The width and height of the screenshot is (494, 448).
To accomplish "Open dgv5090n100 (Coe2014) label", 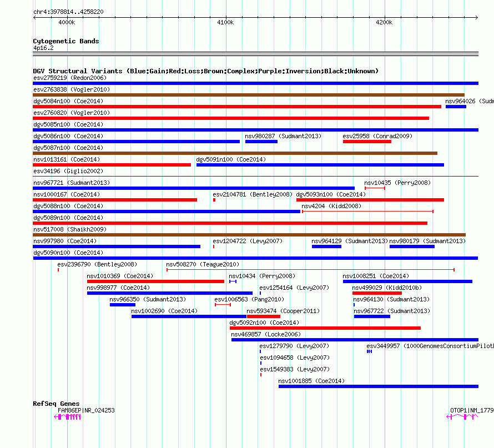I will tap(68, 253).
